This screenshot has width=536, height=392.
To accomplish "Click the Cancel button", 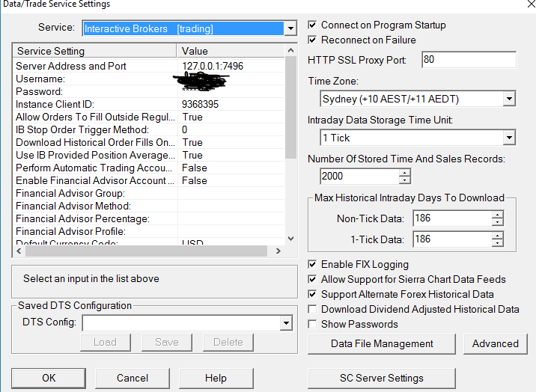I will click(133, 378).
